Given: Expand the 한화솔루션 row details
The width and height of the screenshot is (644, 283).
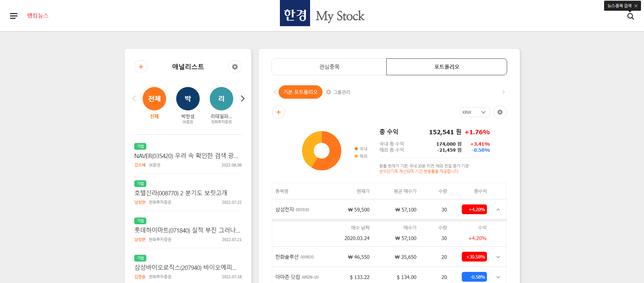Looking at the screenshot, I should tap(498, 257).
